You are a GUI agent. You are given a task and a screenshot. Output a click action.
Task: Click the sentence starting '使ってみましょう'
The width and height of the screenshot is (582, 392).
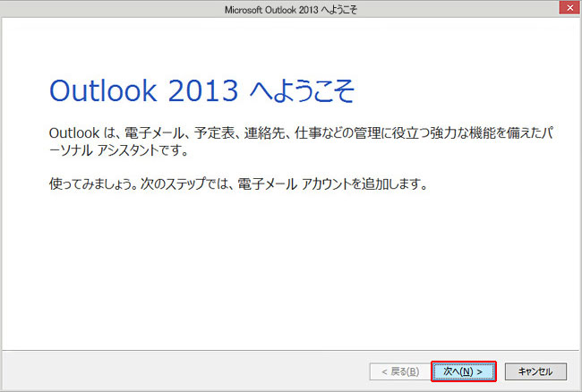pos(238,183)
